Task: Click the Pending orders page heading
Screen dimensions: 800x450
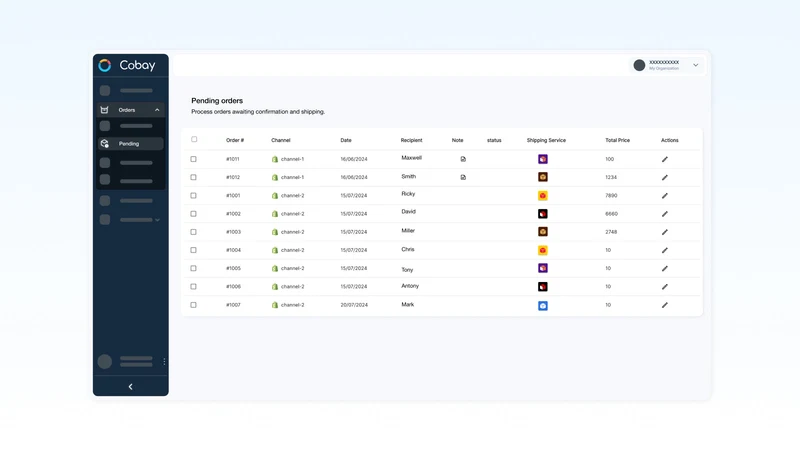Action: [x=217, y=101]
